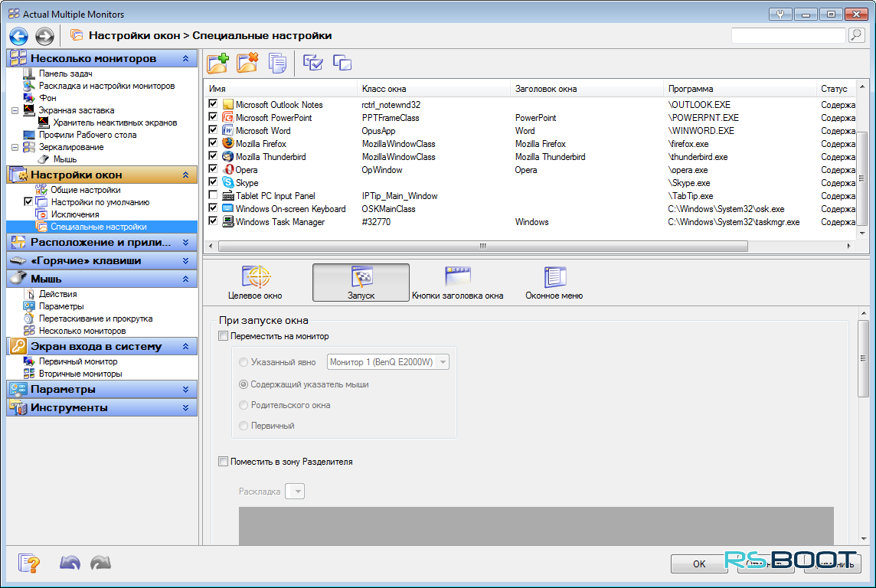Image resolution: width=876 pixels, height=588 pixels.
Task: Select the Запуск tab
Action: click(361, 283)
